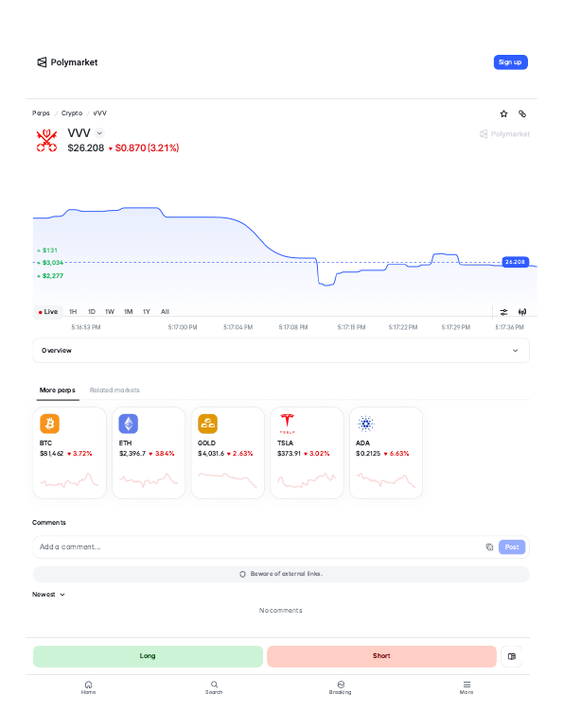Screen dimensions: 563x728
Task: Open the order book icon beside Short
Action: [512, 656]
